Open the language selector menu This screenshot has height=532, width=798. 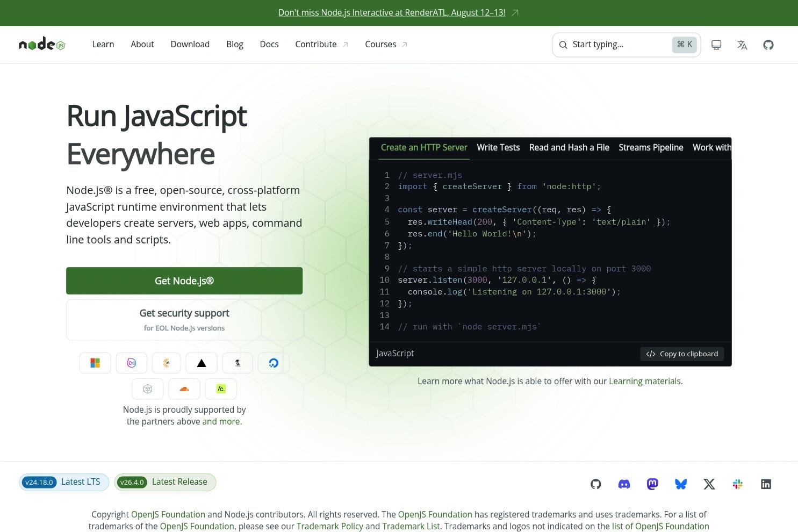click(742, 45)
